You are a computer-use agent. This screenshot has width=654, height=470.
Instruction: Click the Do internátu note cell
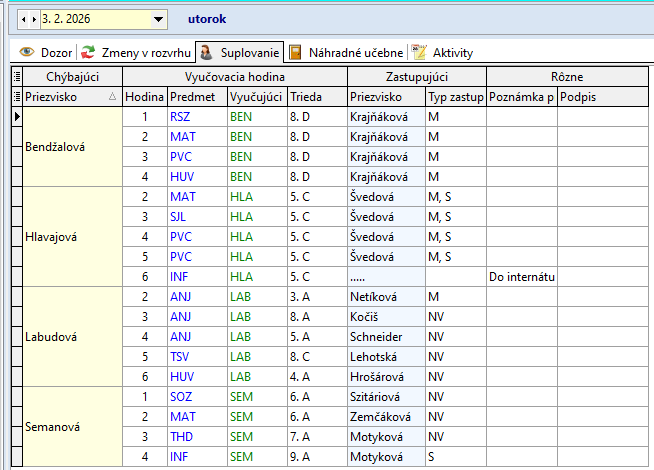coord(521,276)
